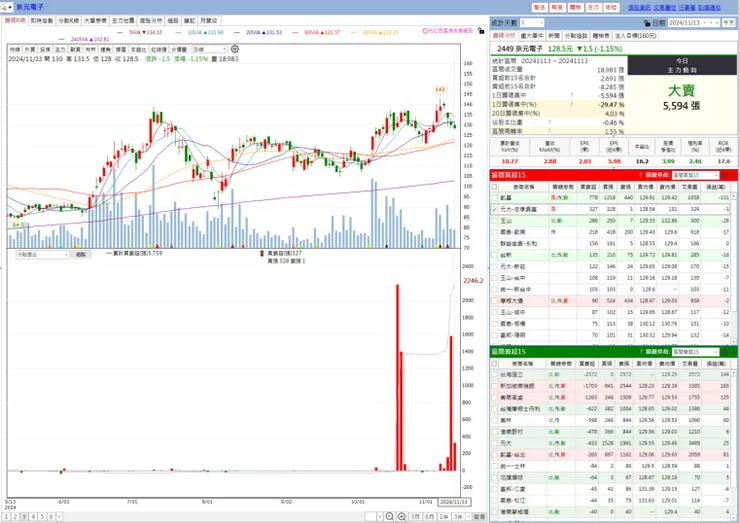Click the zoom out magnifier under the chart

(x=390, y=516)
